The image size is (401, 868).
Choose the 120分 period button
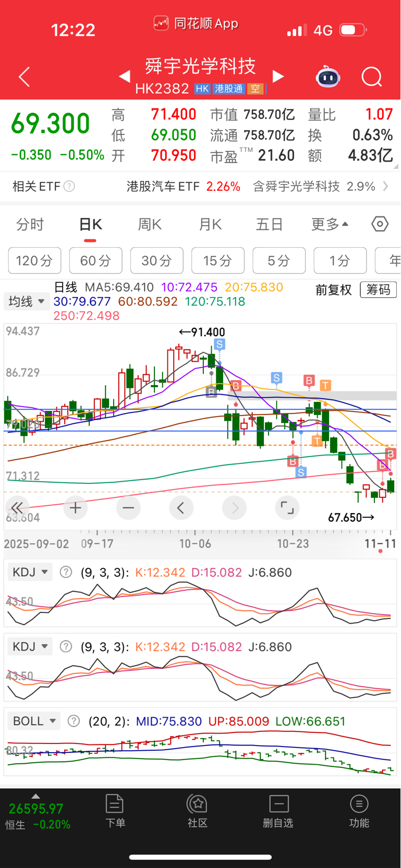(x=34, y=260)
